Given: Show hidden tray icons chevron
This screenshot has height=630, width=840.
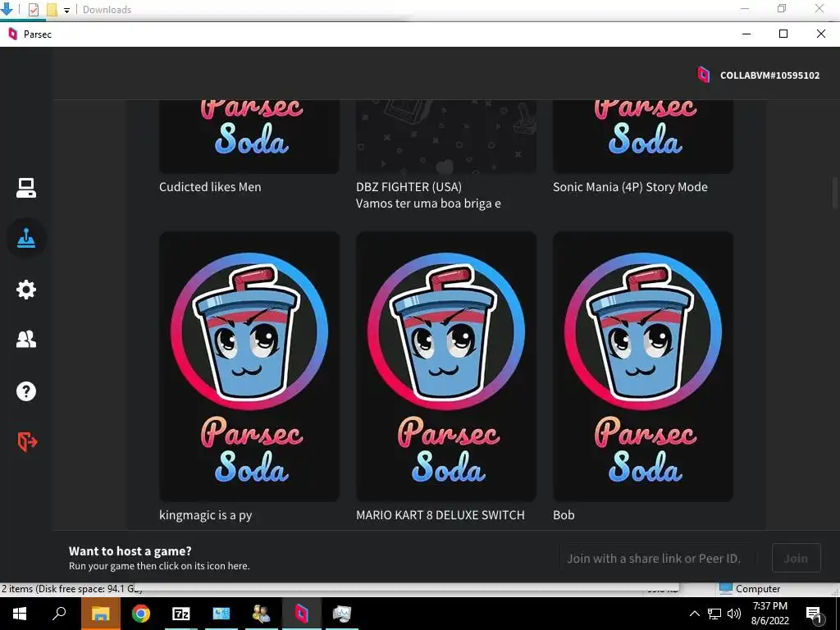Looking at the screenshot, I should coord(694,614).
